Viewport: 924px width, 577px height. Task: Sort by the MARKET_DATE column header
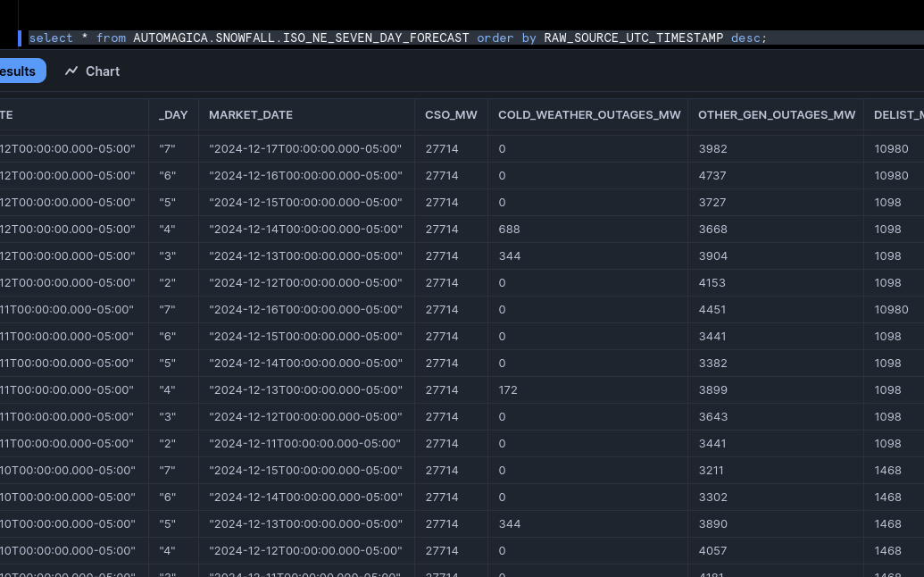tap(251, 115)
